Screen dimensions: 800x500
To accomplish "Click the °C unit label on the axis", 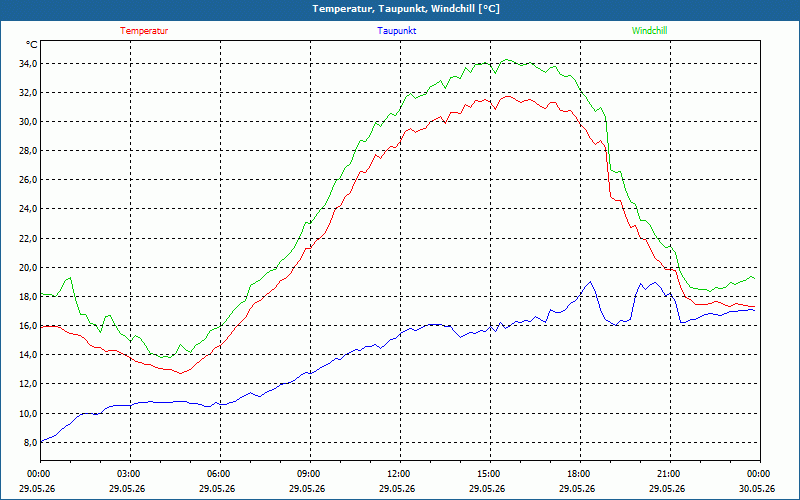I will 31,45.
